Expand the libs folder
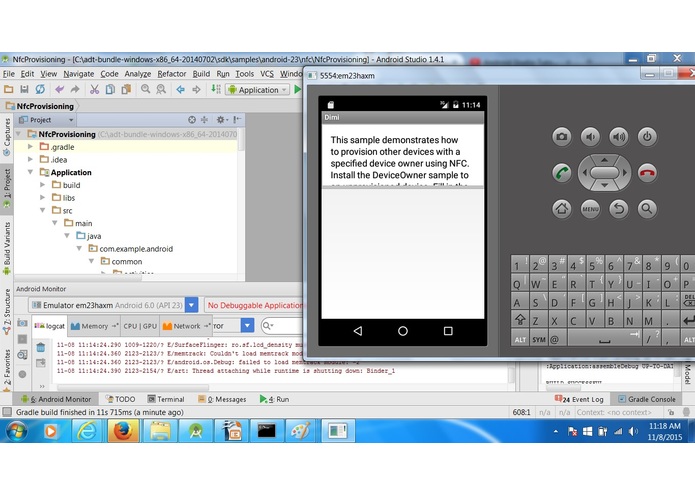The width and height of the screenshot is (695, 494). (43, 198)
